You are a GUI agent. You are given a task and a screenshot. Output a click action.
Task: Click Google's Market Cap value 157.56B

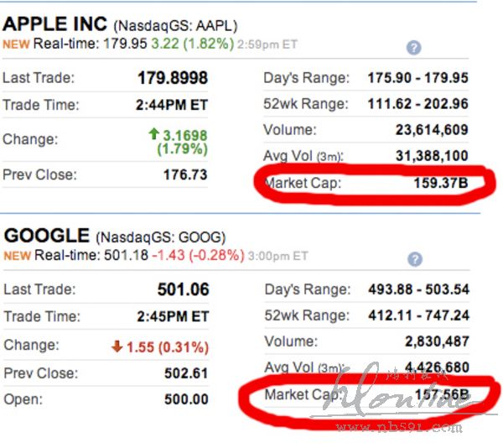point(440,396)
